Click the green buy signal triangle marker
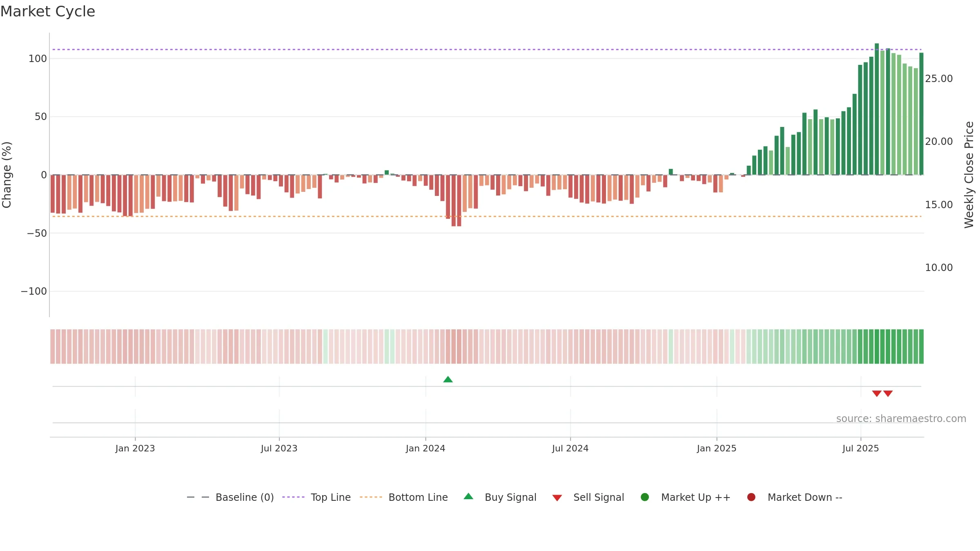 pyautogui.click(x=448, y=380)
